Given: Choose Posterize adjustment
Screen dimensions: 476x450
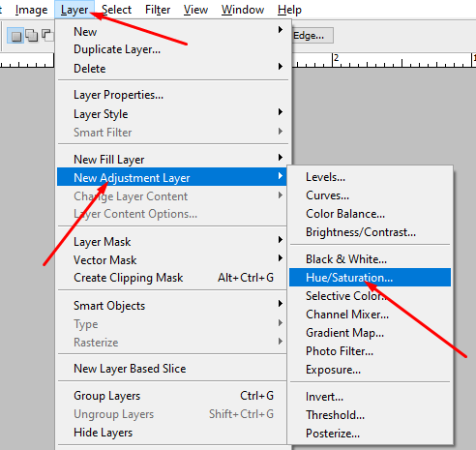Looking at the screenshot, I should point(370,434).
